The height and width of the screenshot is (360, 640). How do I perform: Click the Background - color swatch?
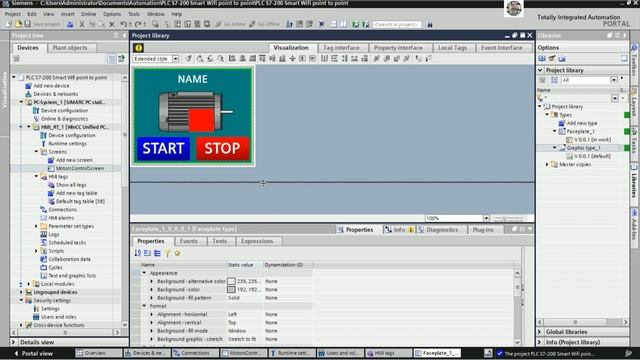tap(231, 289)
